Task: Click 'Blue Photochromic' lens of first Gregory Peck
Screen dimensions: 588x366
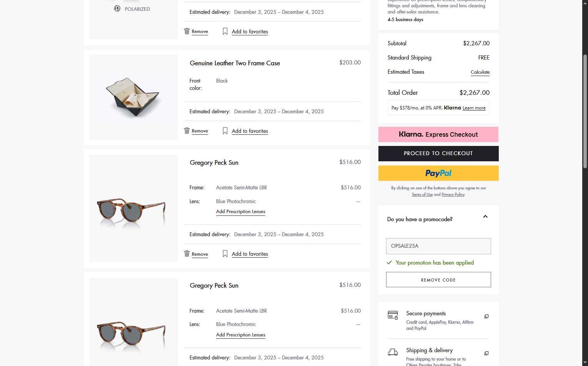Action: tap(236, 201)
